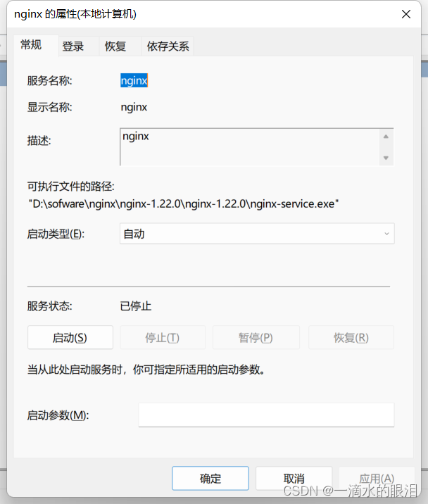
Task: Close the nginx properties dialog
Action: pyautogui.click(x=406, y=14)
